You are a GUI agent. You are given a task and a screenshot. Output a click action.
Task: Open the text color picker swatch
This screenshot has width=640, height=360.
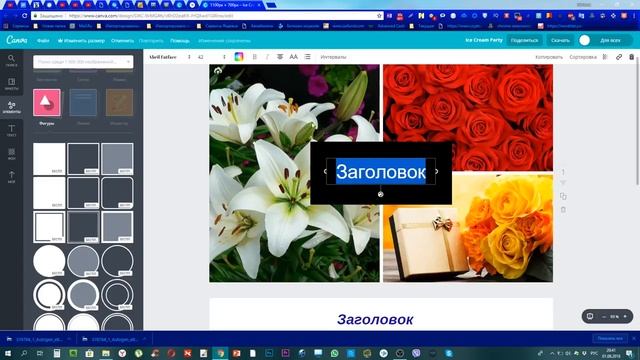tap(239, 57)
